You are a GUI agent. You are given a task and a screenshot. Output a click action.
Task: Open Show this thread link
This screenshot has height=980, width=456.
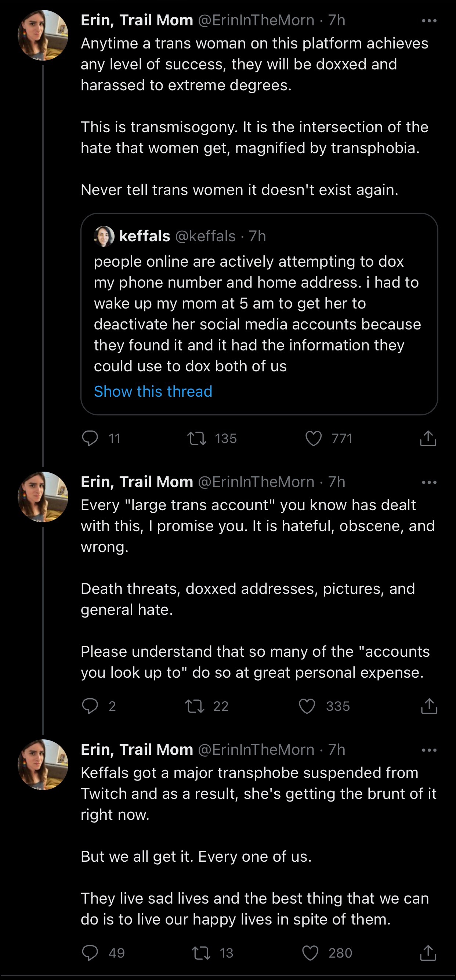click(x=153, y=391)
